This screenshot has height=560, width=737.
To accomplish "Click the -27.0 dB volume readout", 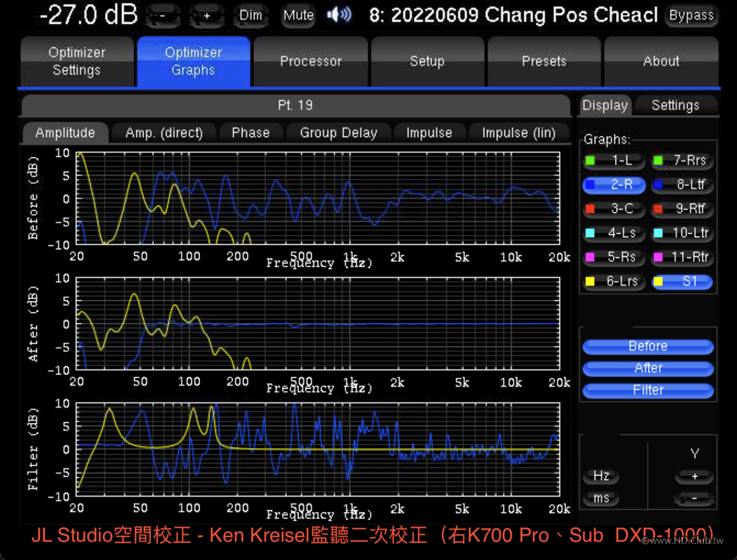I will [89, 15].
